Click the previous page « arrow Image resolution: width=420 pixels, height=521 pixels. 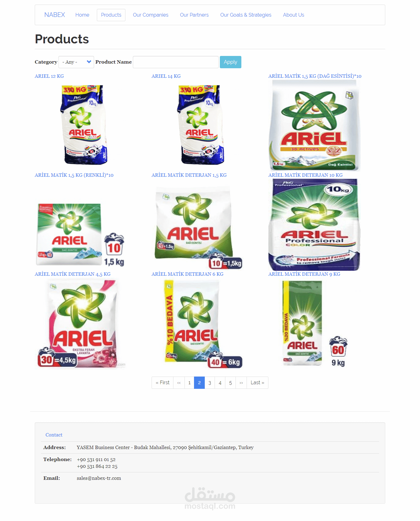[x=179, y=383]
